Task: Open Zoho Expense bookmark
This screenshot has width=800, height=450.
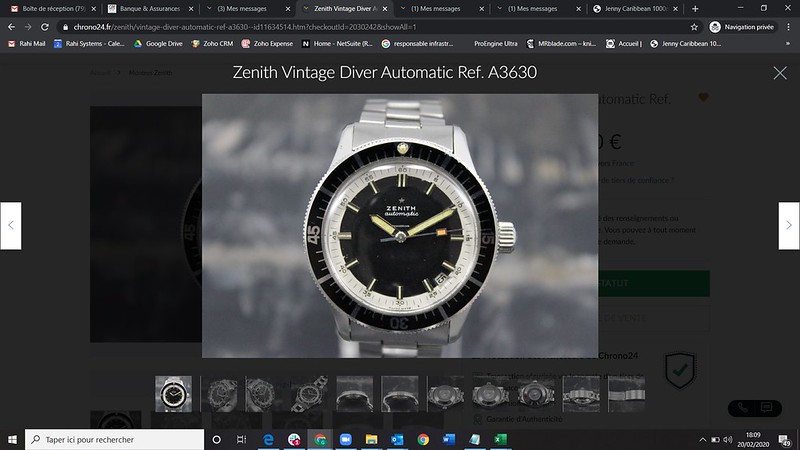Action: (267, 44)
